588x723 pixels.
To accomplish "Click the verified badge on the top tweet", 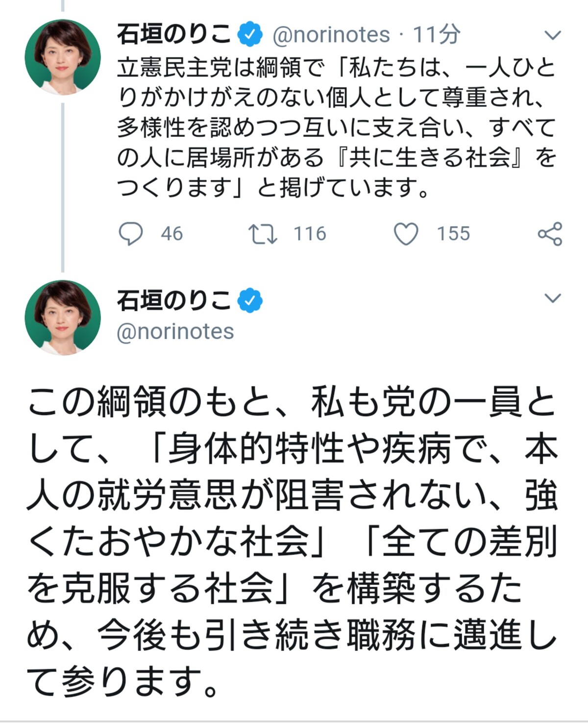I will pos(250,34).
